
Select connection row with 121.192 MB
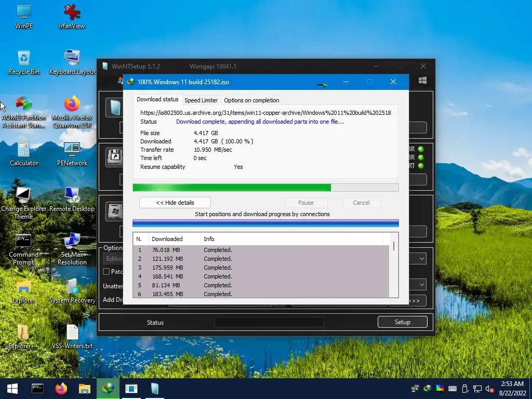click(x=261, y=259)
